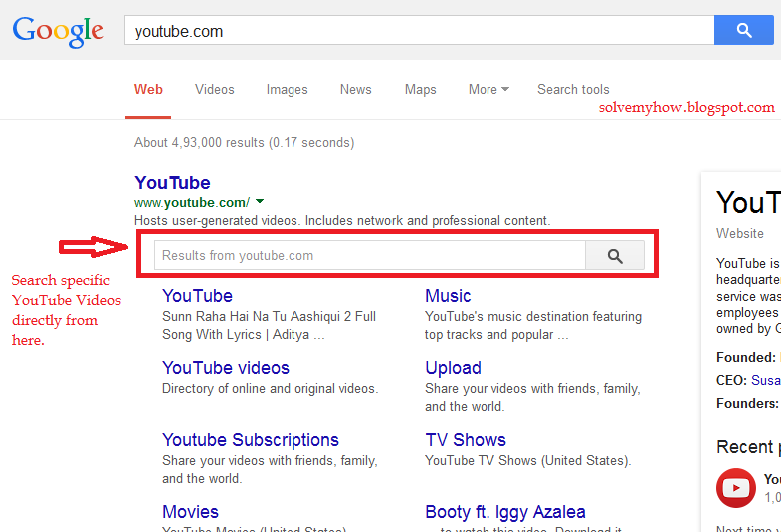Click the 'Directory of online and original videos.' text
The image size is (782, 532).
point(270,388)
